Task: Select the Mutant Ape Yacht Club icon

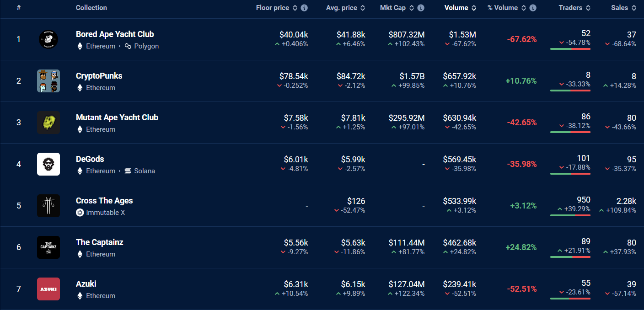Action: coord(48,123)
